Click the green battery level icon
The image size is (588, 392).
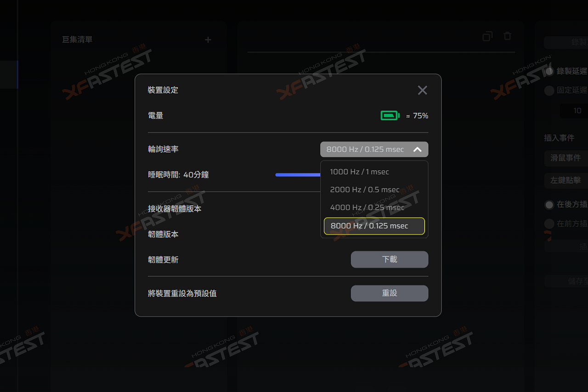click(x=390, y=116)
